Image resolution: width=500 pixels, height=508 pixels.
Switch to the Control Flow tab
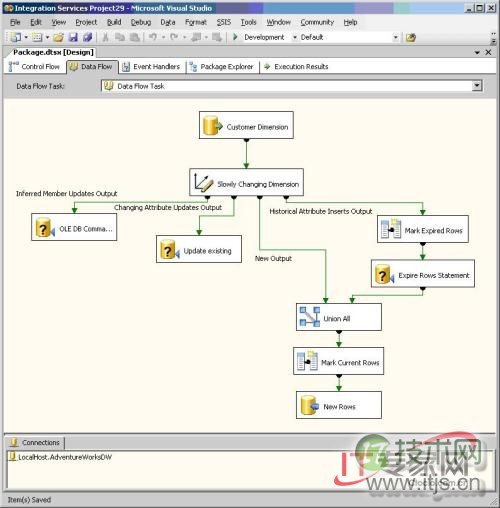tap(34, 67)
